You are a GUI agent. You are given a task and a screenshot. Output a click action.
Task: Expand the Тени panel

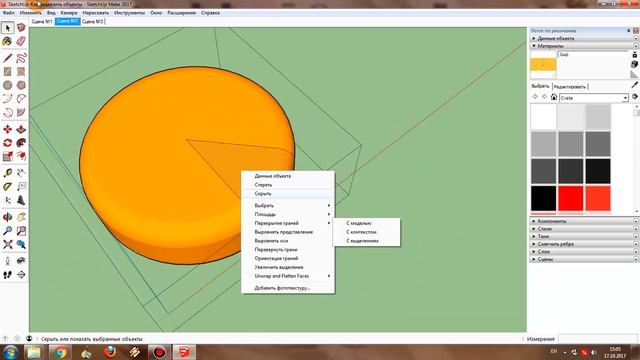(583, 236)
